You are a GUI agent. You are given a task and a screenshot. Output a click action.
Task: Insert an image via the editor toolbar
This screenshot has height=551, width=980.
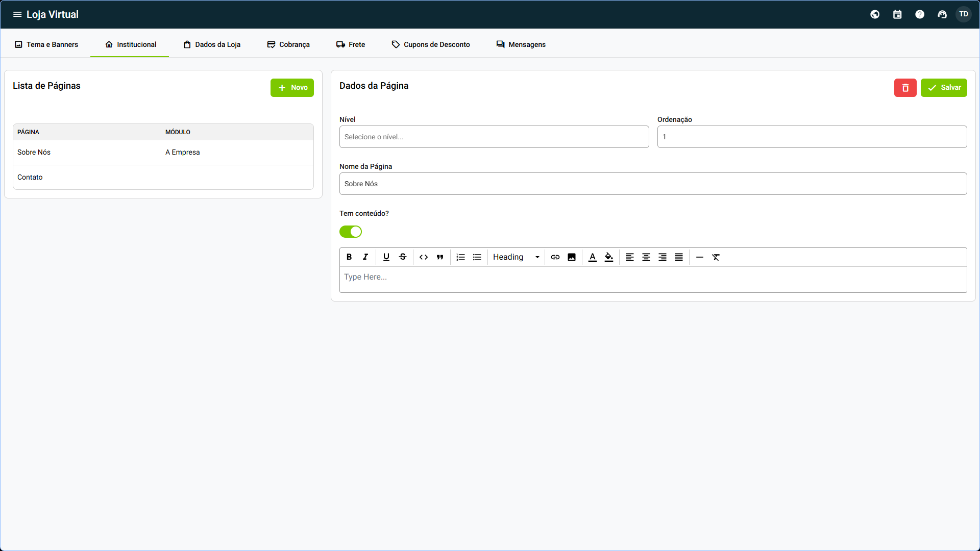[x=572, y=257]
